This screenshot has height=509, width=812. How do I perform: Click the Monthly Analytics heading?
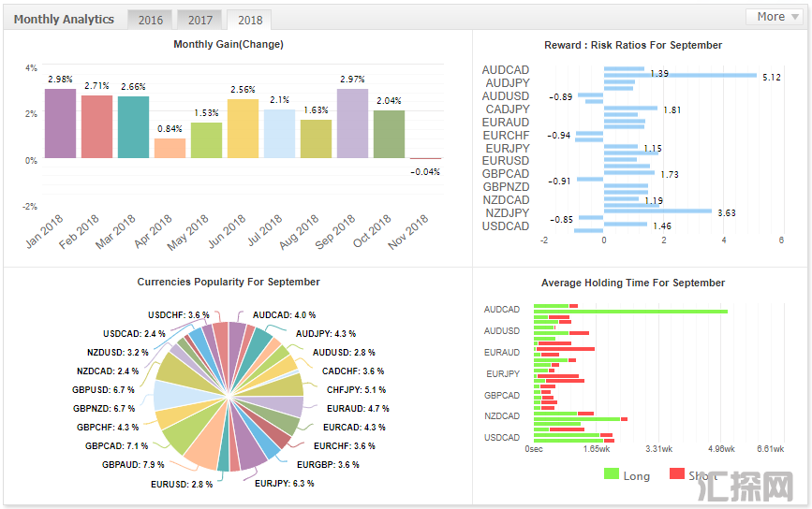pyautogui.click(x=64, y=19)
